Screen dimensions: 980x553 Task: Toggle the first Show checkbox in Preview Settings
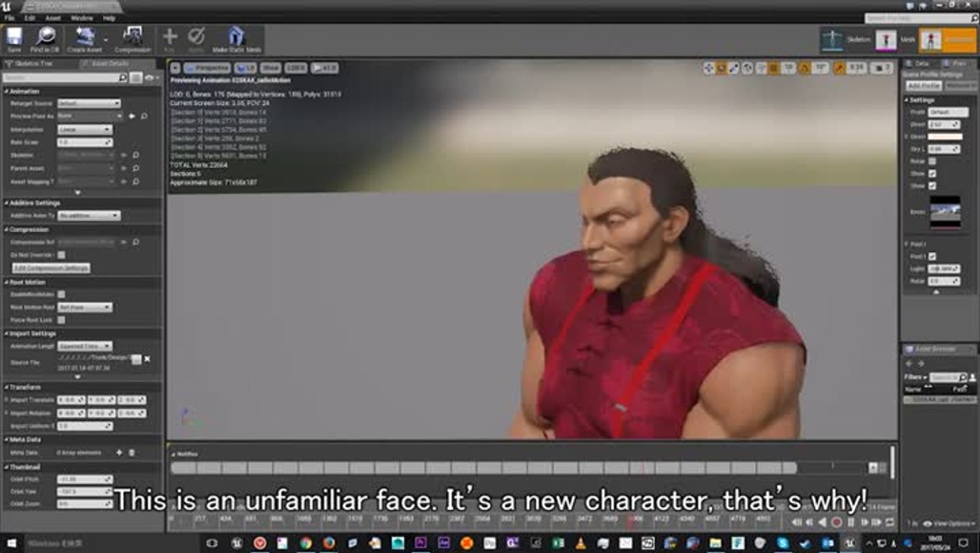click(932, 174)
